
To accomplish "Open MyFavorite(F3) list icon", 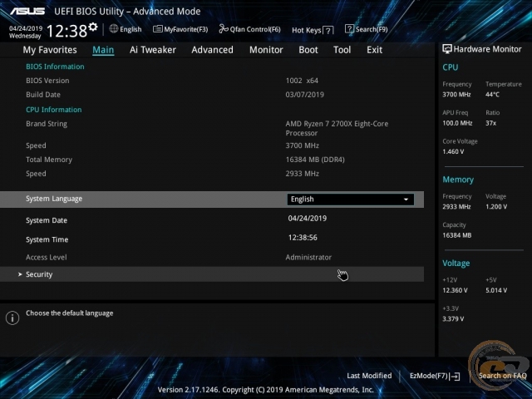I will pos(158,29).
